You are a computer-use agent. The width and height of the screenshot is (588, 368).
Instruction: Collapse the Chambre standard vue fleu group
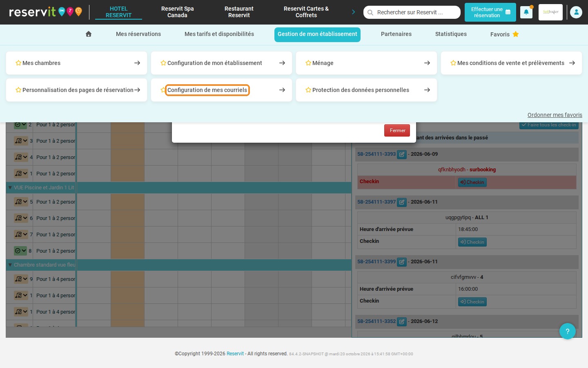click(x=10, y=265)
